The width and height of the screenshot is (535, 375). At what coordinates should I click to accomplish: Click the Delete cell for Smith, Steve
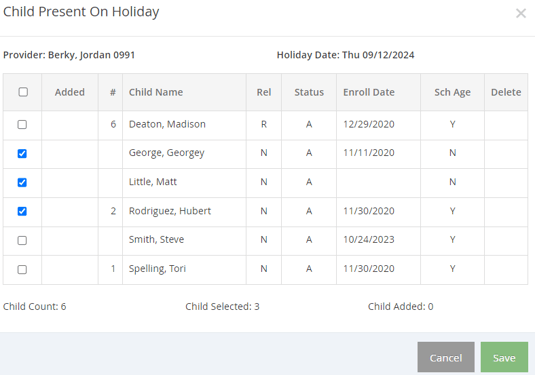(x=506, y=240)
